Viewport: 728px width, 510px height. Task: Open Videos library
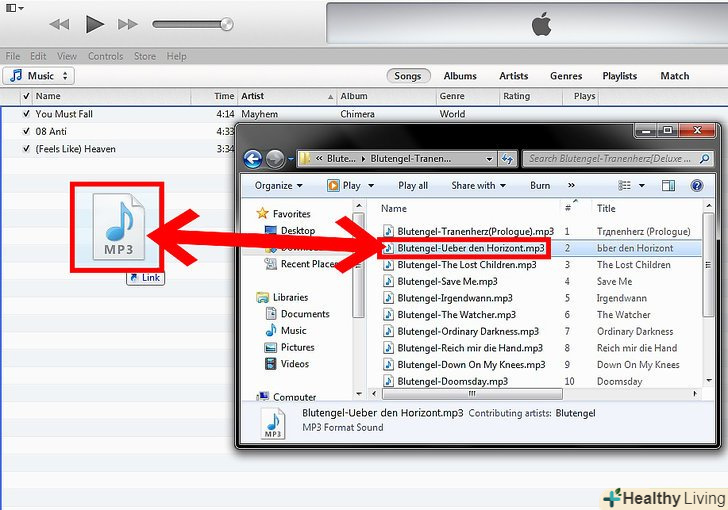[287, 364]
